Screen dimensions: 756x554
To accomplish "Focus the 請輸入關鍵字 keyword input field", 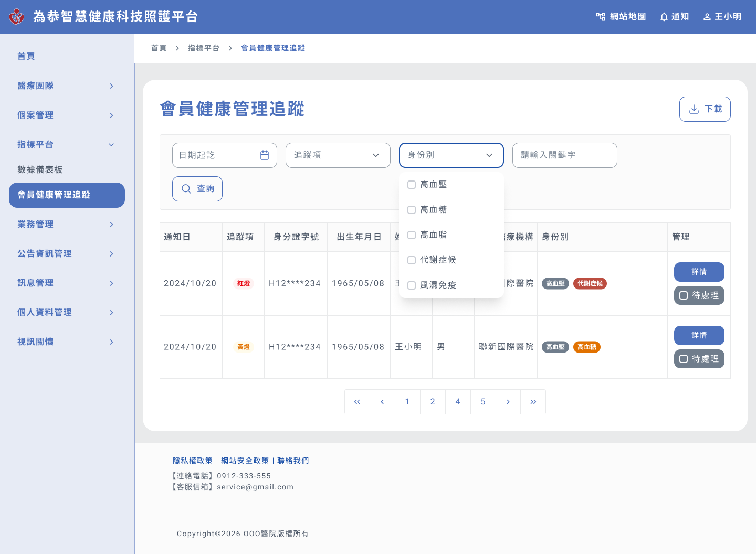I will click(564, 155).
